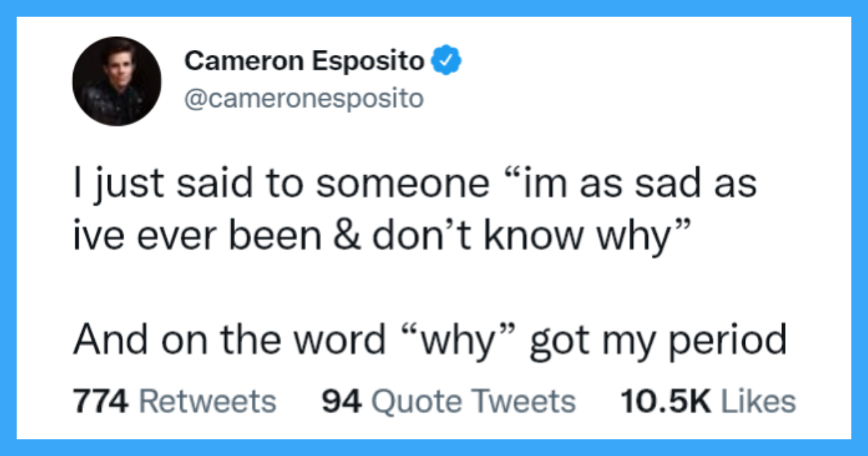The width and height of the screenshot is (868, 456).
Task: Open Cameron Esposito's profile picture
Action: pyautogui.click(x=116, y=82)
